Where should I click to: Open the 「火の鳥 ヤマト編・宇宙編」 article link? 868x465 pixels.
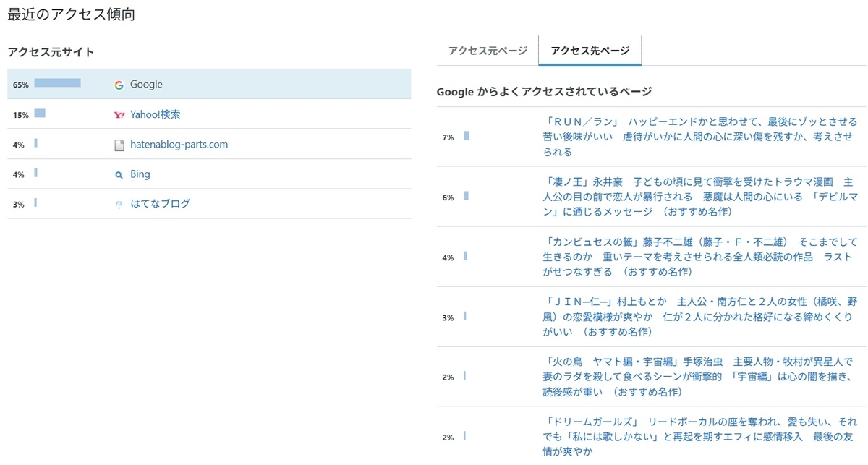pos(698,377)
